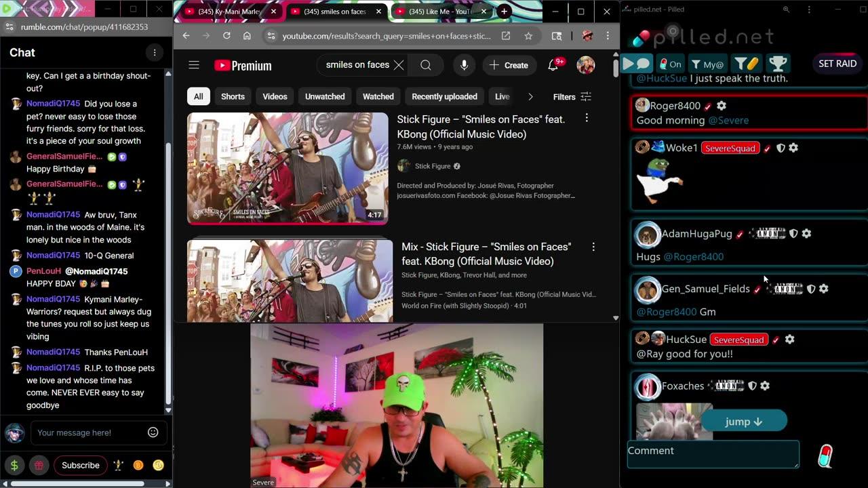View site information in address bar
This screenshot has height=488, width=868.
pyautogui.click(x=270, y=36)
